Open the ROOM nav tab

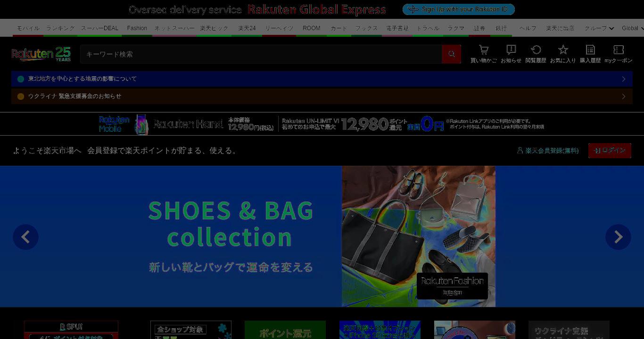[x=312, y=28]
